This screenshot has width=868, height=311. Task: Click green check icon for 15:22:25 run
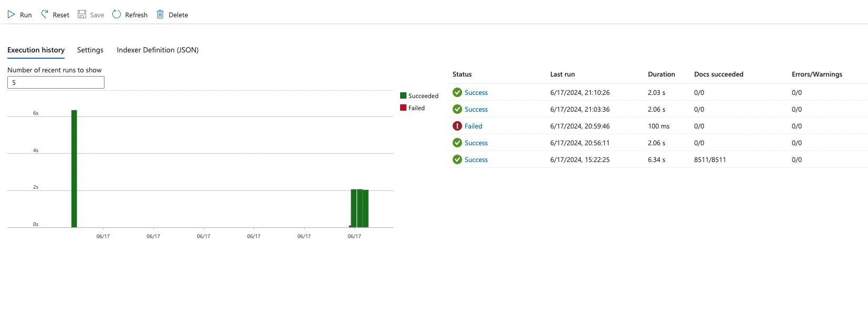tap(457, 159)
